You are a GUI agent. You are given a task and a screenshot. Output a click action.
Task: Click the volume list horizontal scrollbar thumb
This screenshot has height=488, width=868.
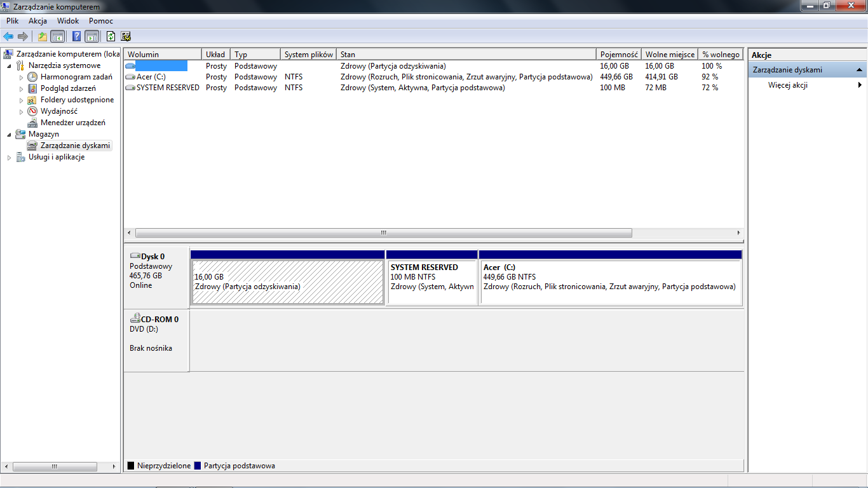[383, 233]
